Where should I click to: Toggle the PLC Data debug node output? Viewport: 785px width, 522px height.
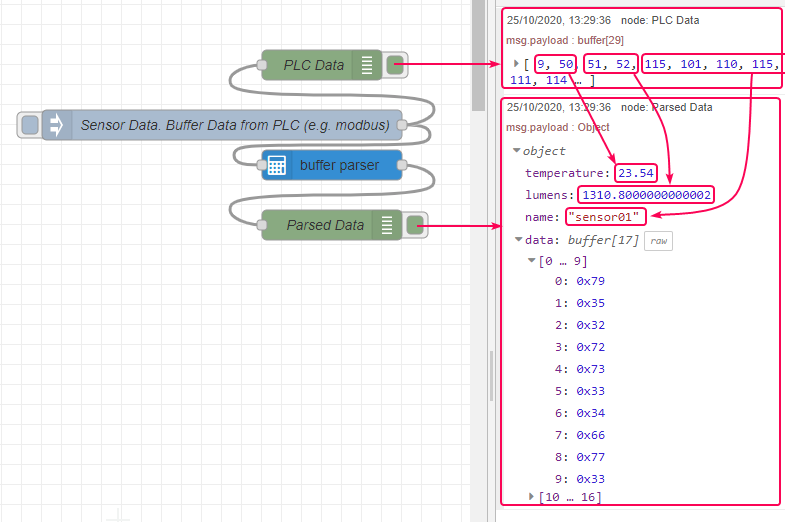396,65
